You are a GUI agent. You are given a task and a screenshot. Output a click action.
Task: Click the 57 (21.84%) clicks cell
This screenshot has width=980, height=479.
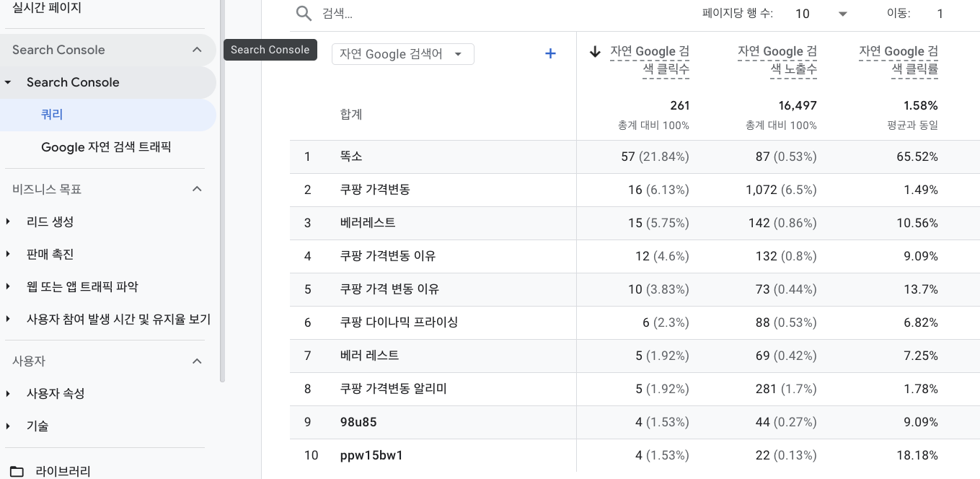tap(655, 157)
